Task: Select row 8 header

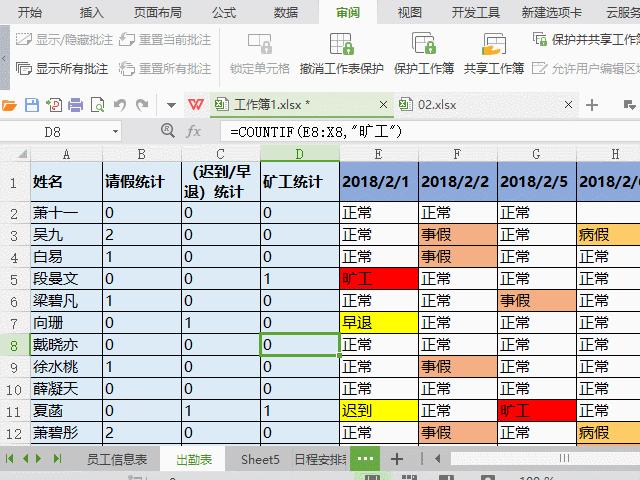Action: point(14,345)
